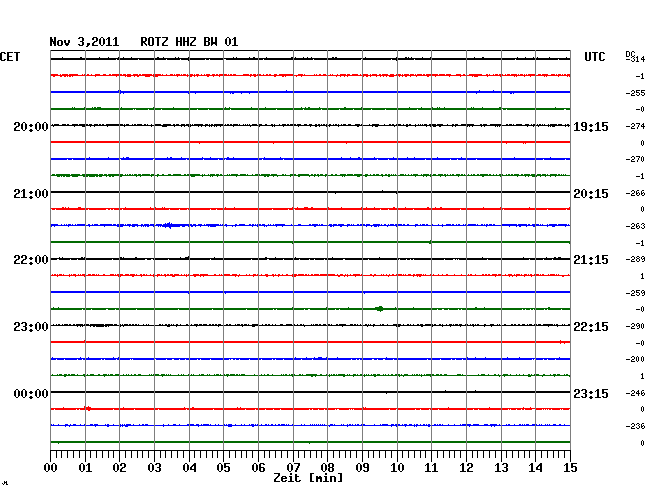Viewport: 650px width, 494px height.
Task: Click the DC offset value -200
Action: pos(635,359)
